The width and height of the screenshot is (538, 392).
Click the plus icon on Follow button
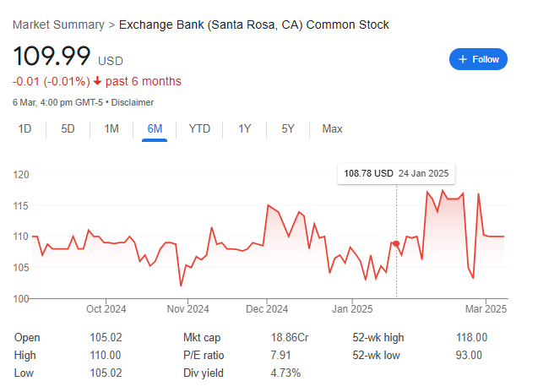click(x=463, y=59)
